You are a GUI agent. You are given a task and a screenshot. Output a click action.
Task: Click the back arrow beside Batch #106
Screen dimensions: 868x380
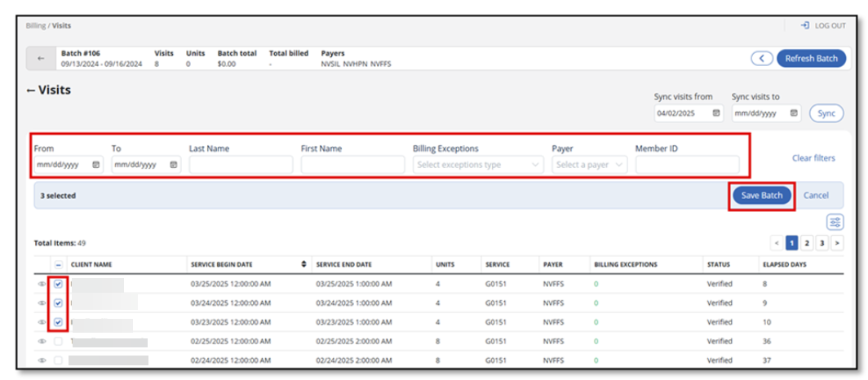pyautogui.click(x=41, y=59)
